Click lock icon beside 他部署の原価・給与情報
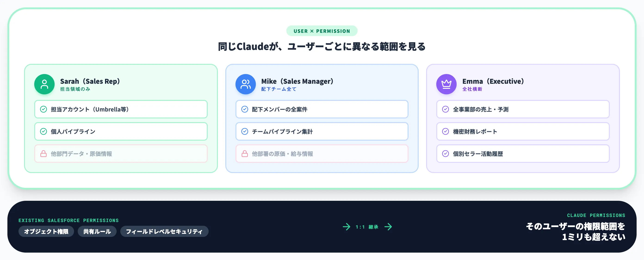This screenshot has height=260, width=644. pyautogui.click(x=245, y=154)
